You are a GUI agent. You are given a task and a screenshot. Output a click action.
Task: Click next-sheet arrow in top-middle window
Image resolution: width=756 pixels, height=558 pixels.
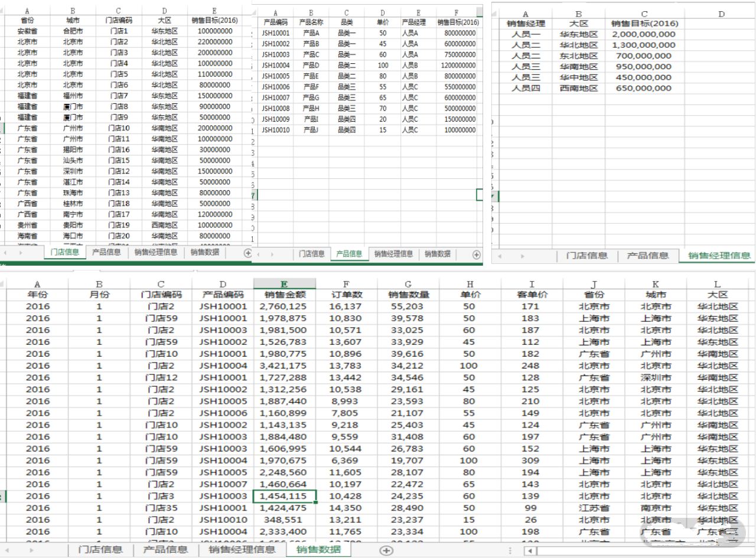pos(273,254)
